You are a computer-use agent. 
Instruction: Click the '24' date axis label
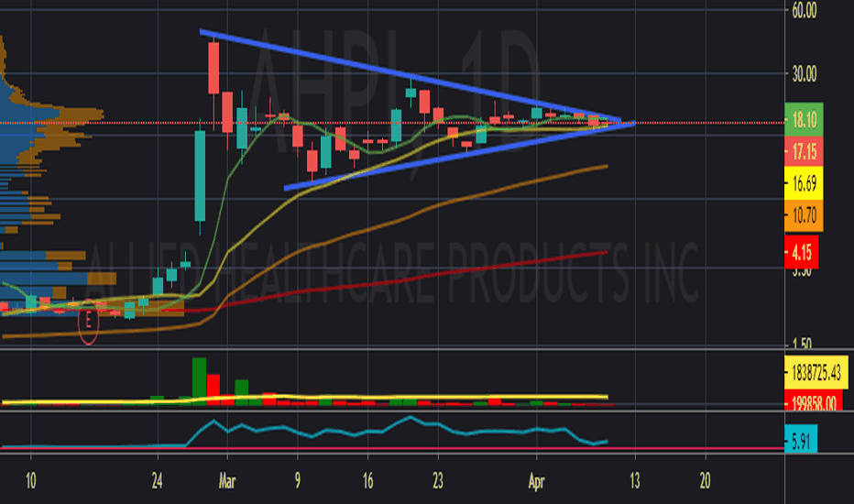click(157, 481)
